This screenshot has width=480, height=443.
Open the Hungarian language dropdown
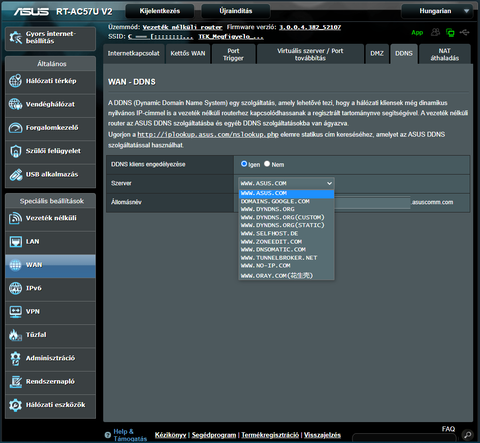[x=437, y=11]
